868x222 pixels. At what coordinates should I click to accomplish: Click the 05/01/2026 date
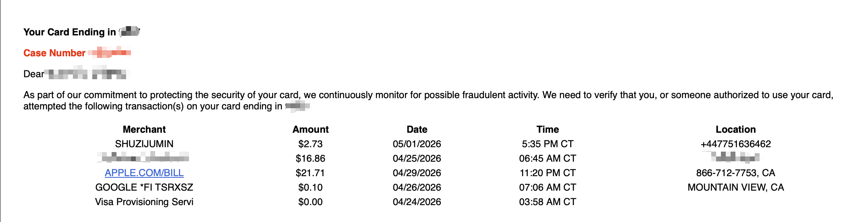417,144
